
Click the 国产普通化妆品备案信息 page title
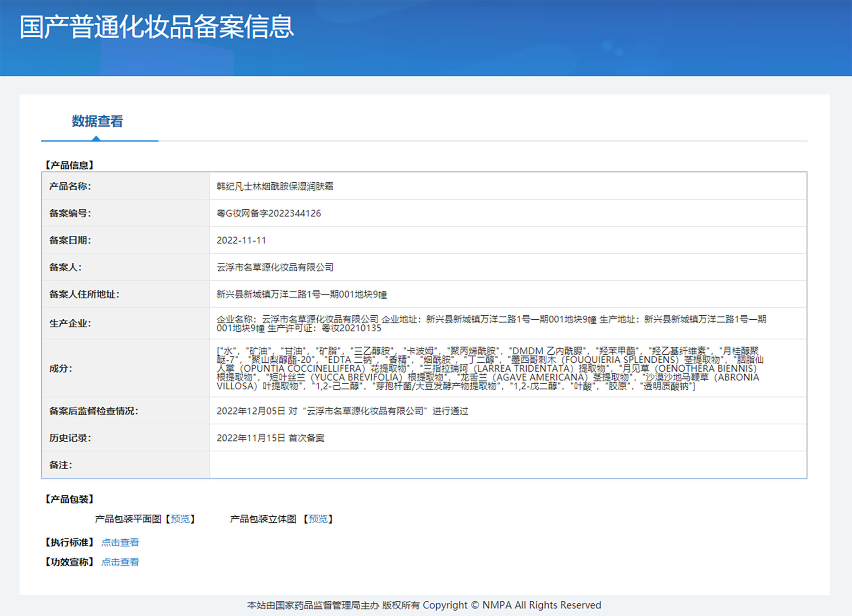click(157, 27)
